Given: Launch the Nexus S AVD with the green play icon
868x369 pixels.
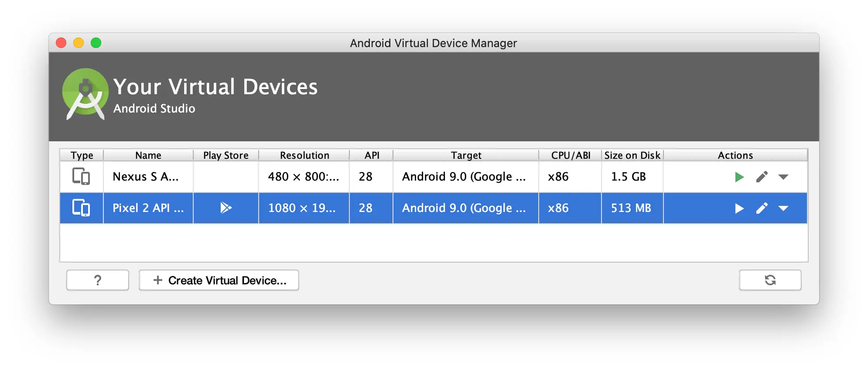Looking at the screenshot, I should point(739,177).
